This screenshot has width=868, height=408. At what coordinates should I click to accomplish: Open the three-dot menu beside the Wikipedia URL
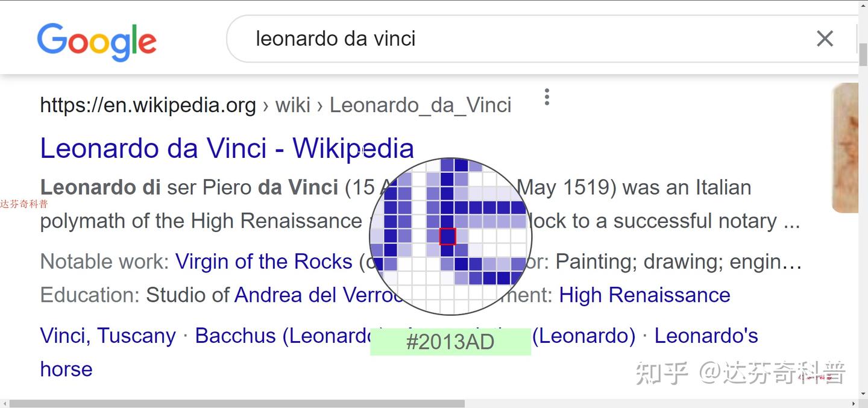tap(547, 97)
